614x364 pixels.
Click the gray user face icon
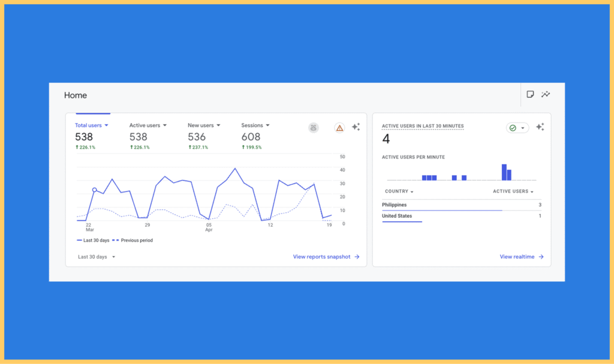pyautogui.click(x=313, y=128)
